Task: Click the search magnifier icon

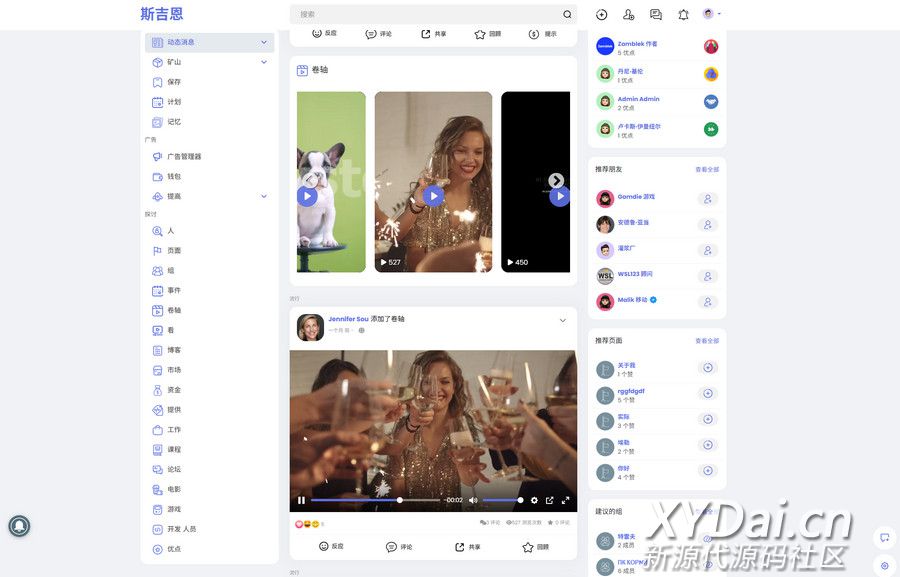Action: coord(567,15)
